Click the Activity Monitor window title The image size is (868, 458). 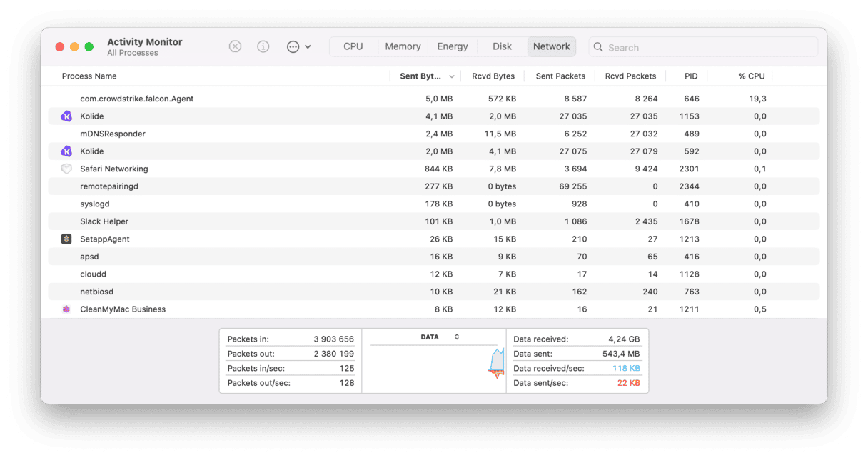pos(145,42)
